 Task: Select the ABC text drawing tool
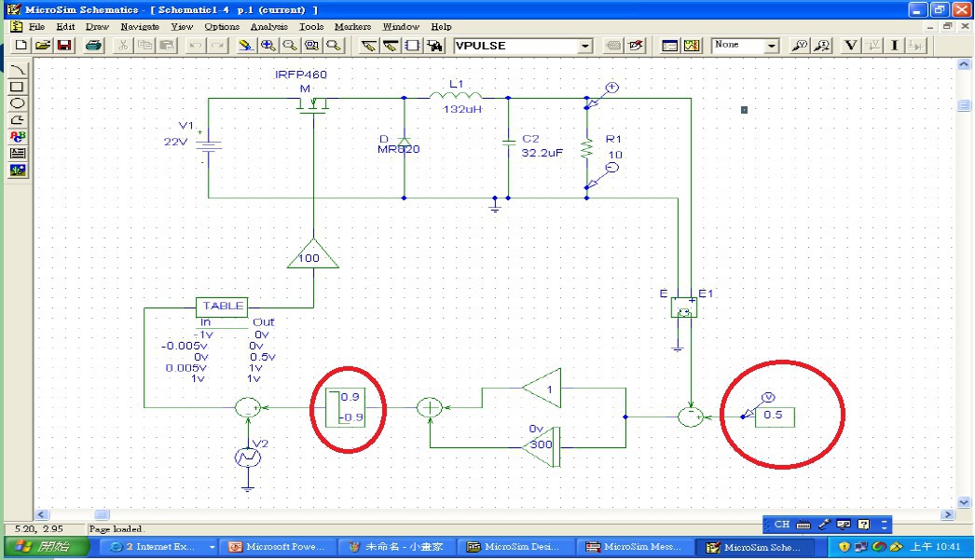[18, 136]
